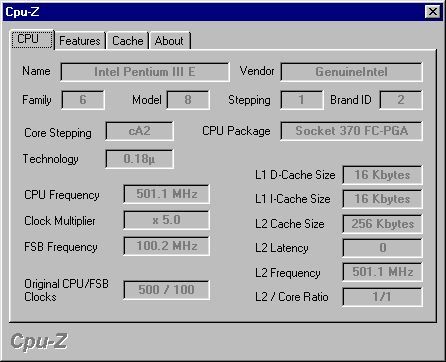Click the Brand ID value field
This screenshot has height=362, width=446.
pyautogui.click(x=401, y=100)
